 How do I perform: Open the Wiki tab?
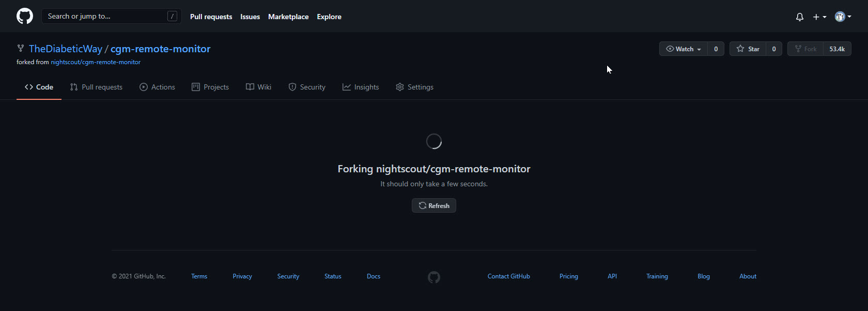(258, 87)
